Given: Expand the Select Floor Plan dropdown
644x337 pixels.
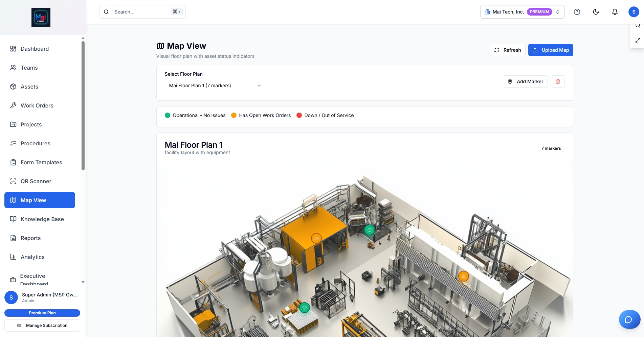Looking at the screenshot, I should (x=215, y=86).
